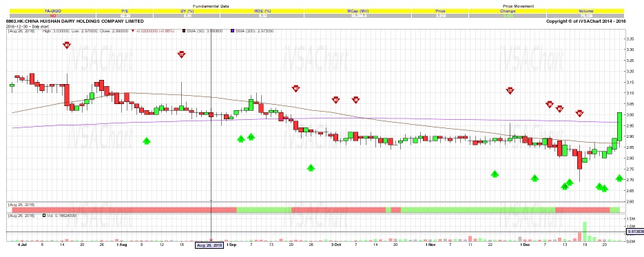Click the green up-arrow marker below 22 Nov
The width and height of the screenshot is (644, 257).
(x=495, y=174)
